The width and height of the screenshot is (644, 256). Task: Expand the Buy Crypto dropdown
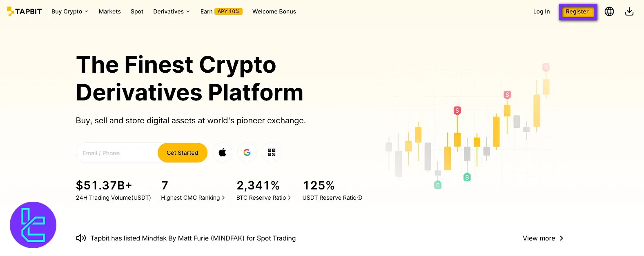pos(69,11)
